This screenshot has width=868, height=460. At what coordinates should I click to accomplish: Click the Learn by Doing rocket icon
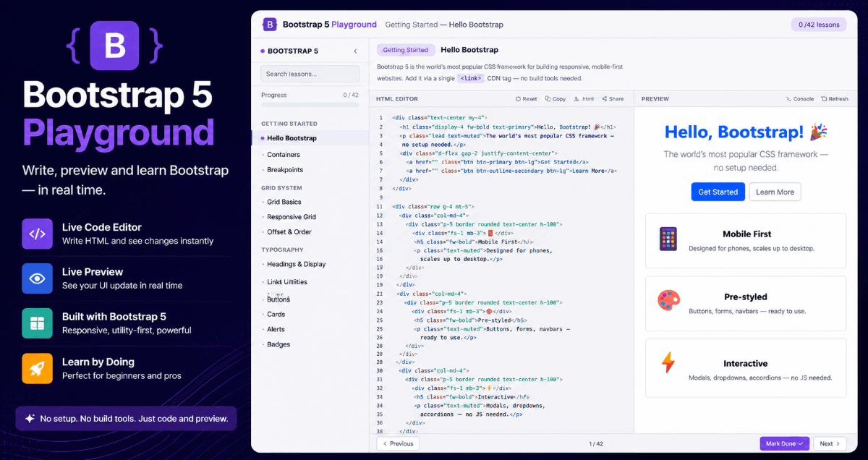(x=37, y=368)
